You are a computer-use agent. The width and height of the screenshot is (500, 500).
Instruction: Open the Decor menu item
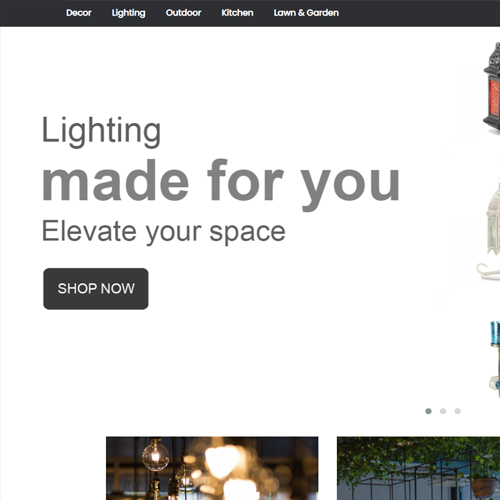click(x=79, y=13)
